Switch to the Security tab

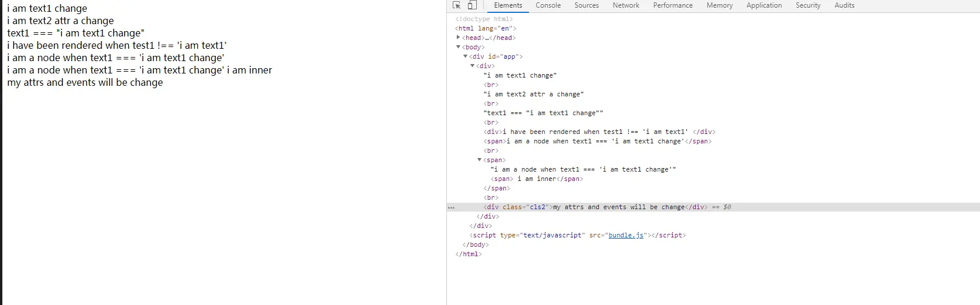click(x=808, y=5)
